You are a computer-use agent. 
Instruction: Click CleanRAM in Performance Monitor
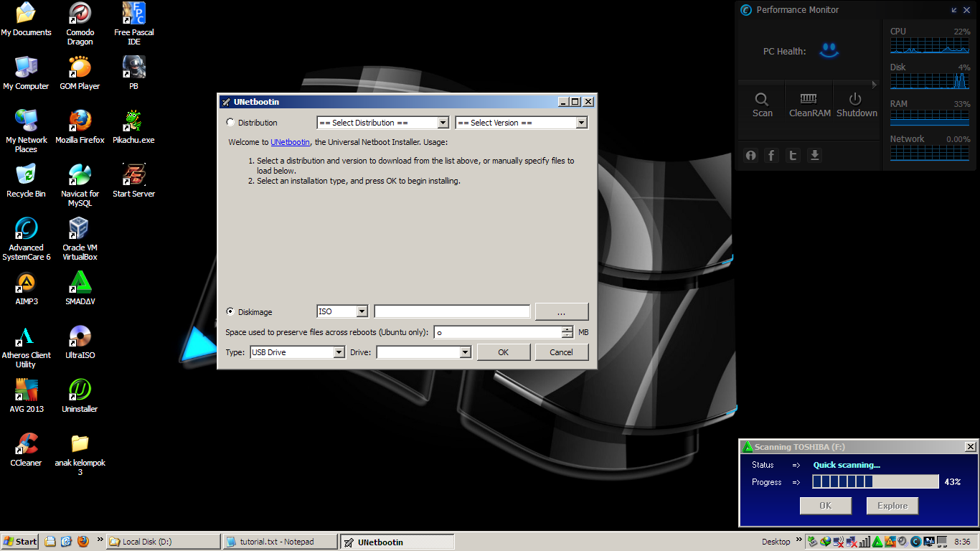(809, 105)
